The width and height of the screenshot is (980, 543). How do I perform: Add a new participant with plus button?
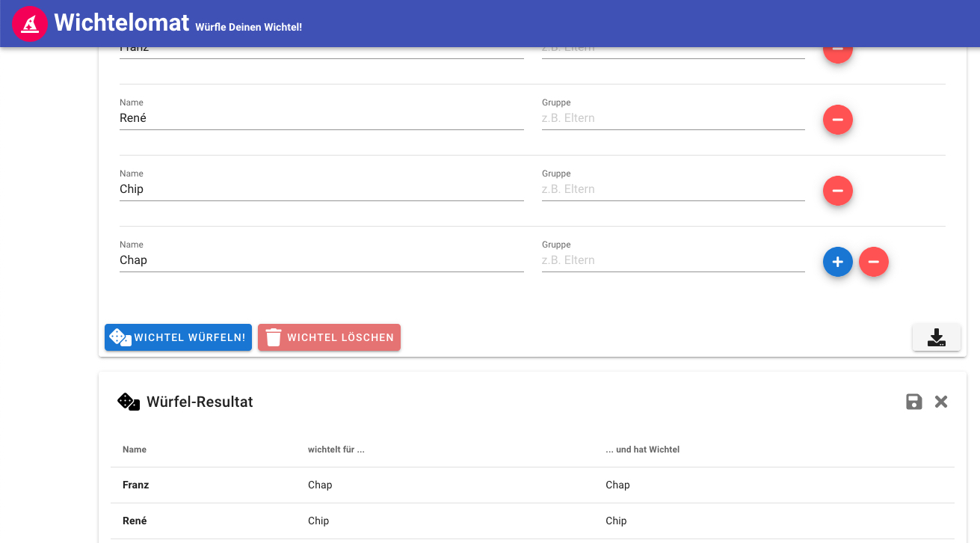click(x=838, y=262)
